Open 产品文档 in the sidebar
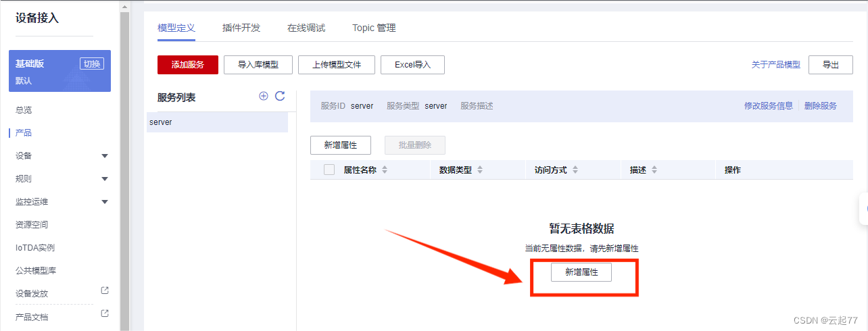The height and width of the screenshot is (331, 868). click(x=32, y=317)
